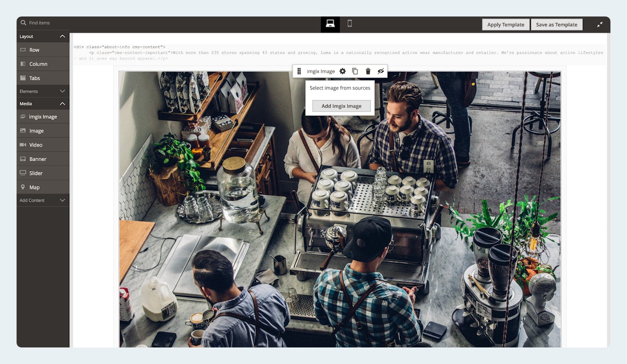Image resolution: width=627 pixels, height=364 pixels.
Task: Delete the imgix Image element
Action: 368,71
